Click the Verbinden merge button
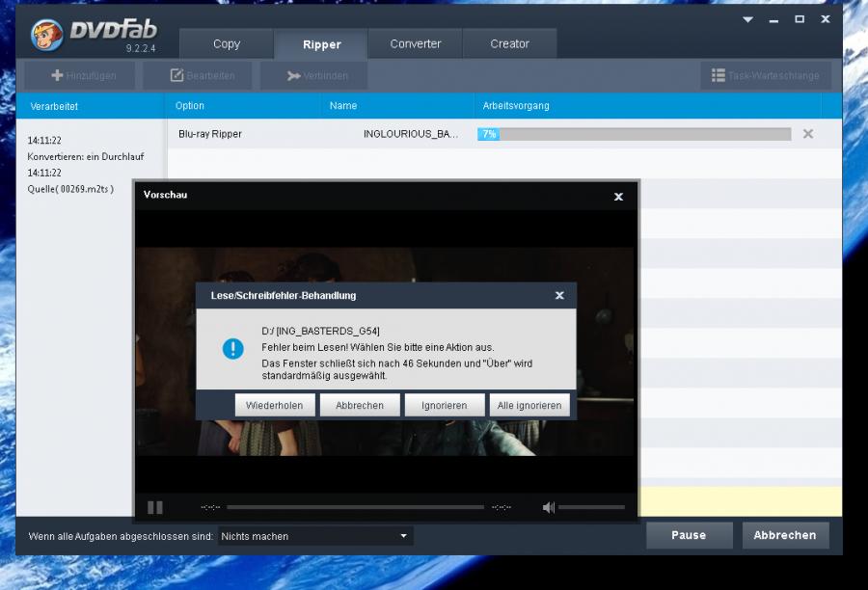This screenshot has height=590, width=868. tap(313, 75)
